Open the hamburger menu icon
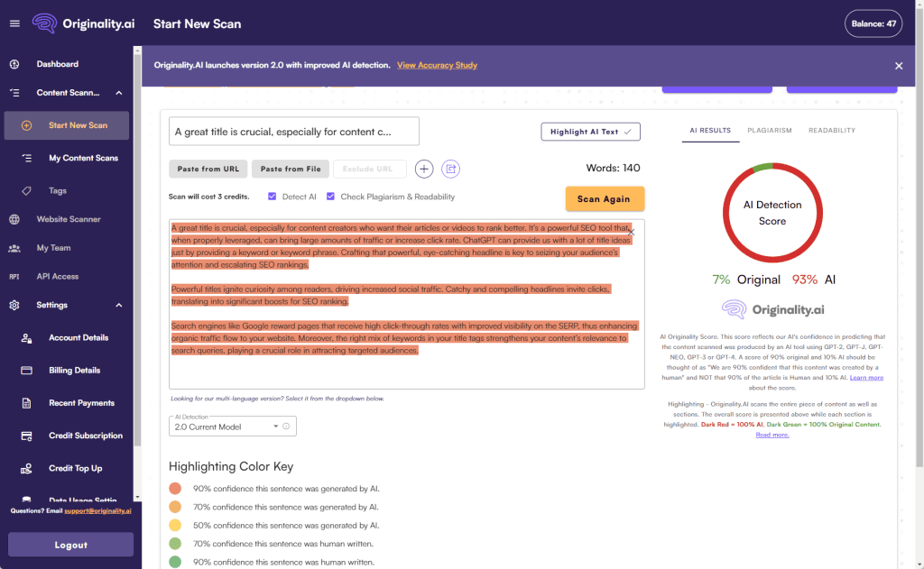Viewport: 924px width, 569px height. [x=14, y=23]
